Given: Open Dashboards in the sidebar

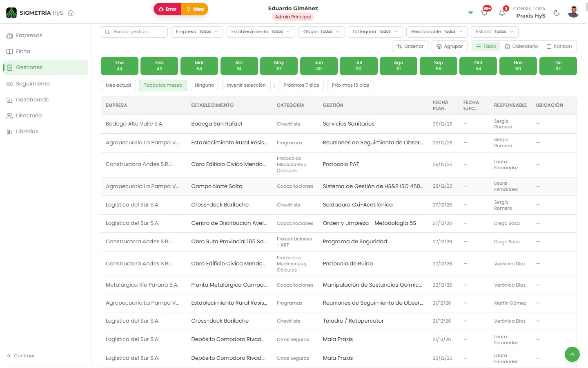Looking at the screenshot, I should pos(45,100).
